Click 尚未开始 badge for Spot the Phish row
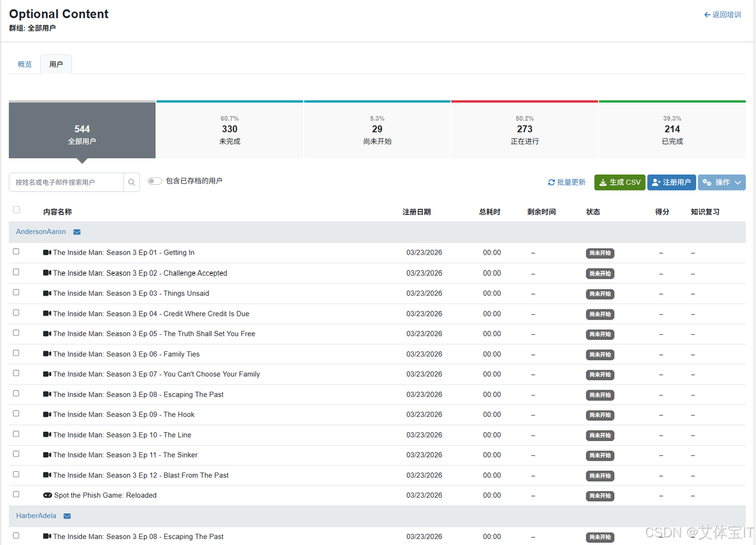Screen dimensions: 756x545 click(600, 496)
